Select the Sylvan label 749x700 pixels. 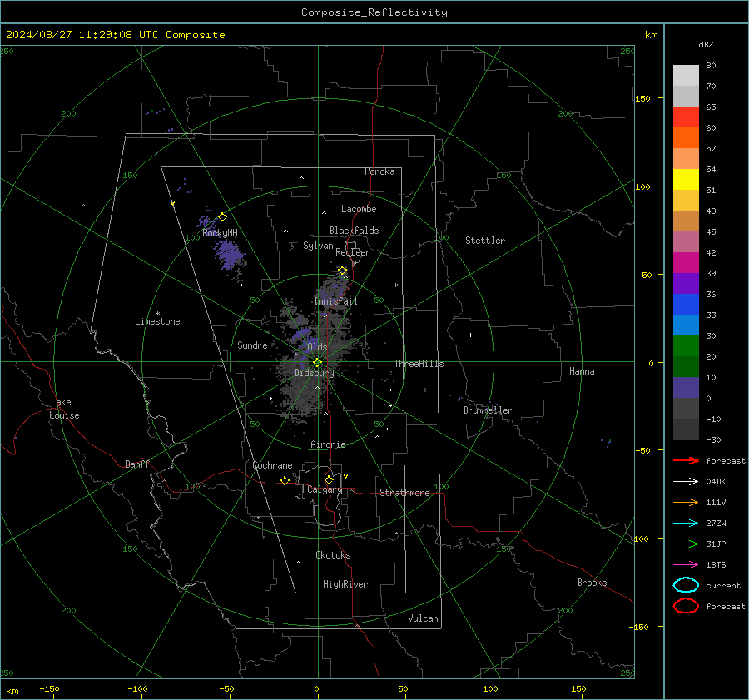[318, 246]
